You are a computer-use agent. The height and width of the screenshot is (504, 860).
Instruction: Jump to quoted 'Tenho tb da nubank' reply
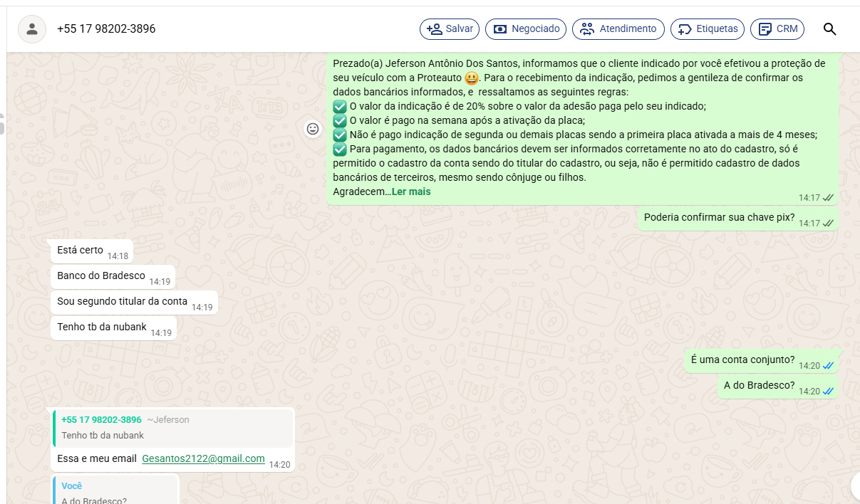click(173, 428)
